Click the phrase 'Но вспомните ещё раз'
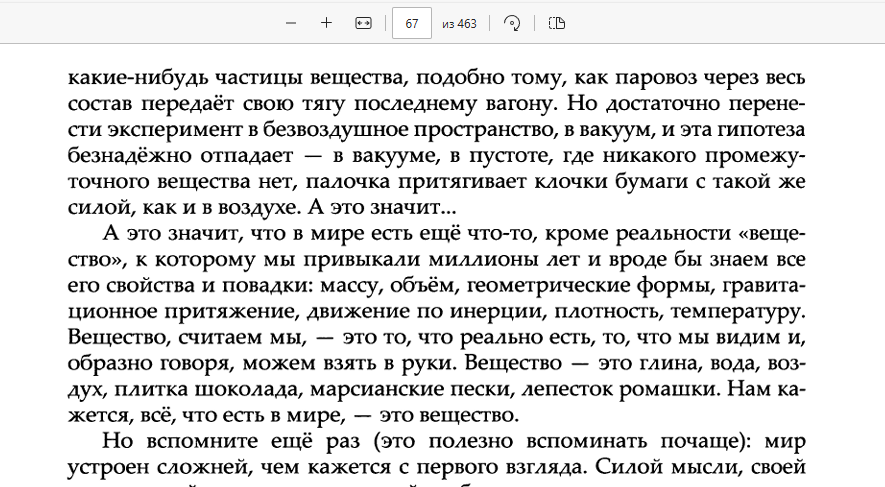The width and height of the screenshot is (885, 487). (231, 441)
